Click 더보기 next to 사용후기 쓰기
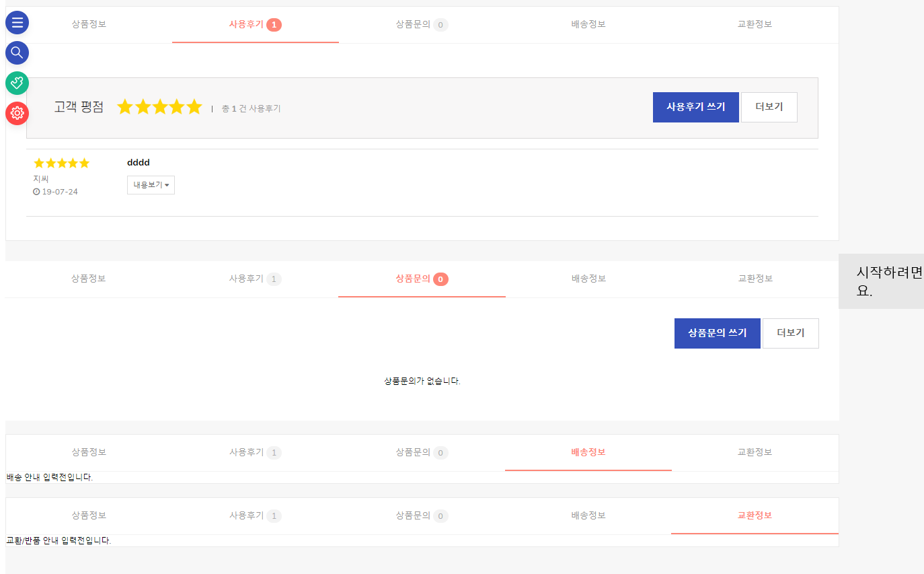This screenshot has height=574, width=924. point(769,107)
